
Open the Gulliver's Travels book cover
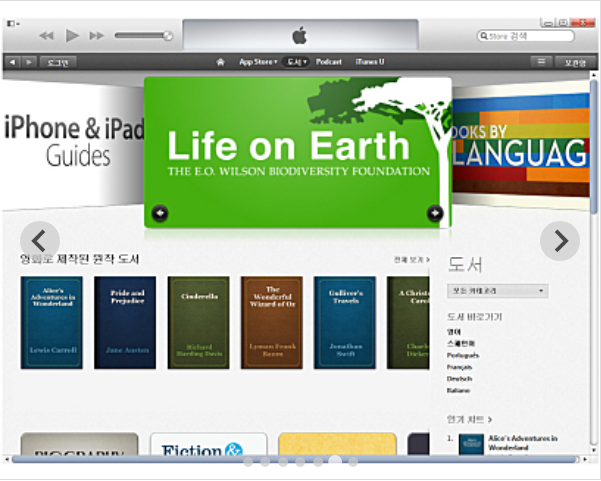click(345, 323)
